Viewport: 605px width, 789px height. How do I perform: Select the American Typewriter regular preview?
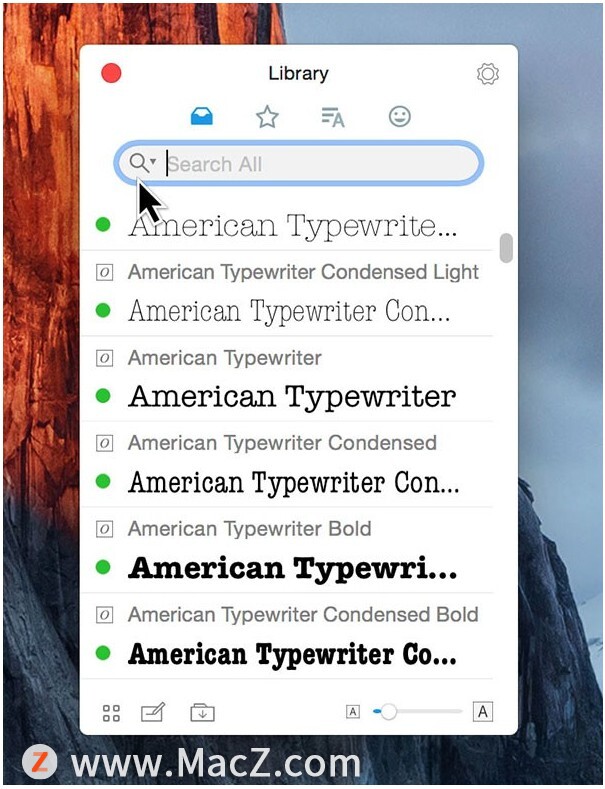pos(292,397)
